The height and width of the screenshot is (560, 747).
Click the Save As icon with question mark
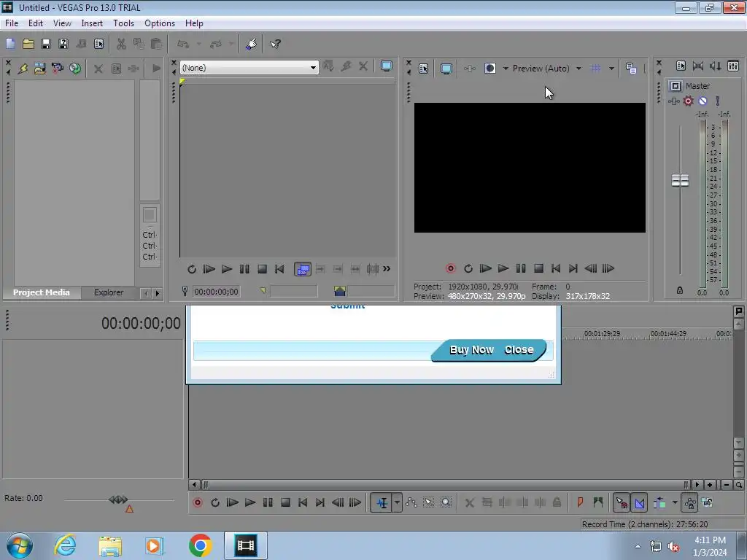coord(63,44)
